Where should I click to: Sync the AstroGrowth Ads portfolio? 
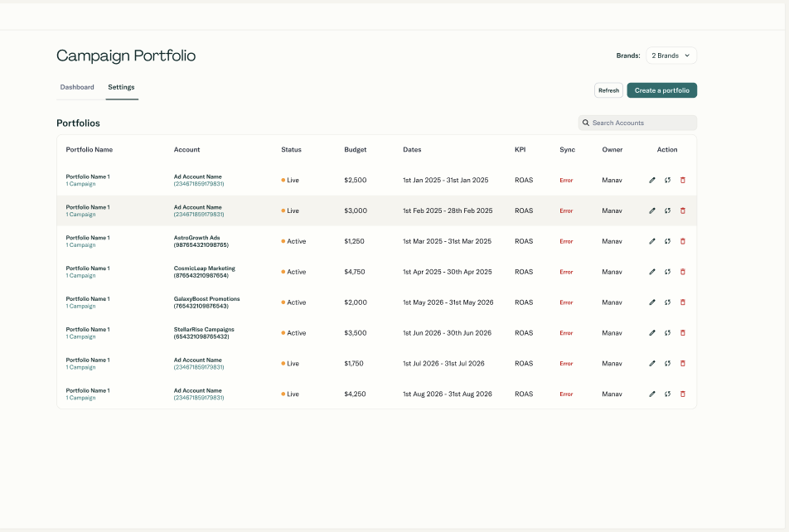pos(667,241)
